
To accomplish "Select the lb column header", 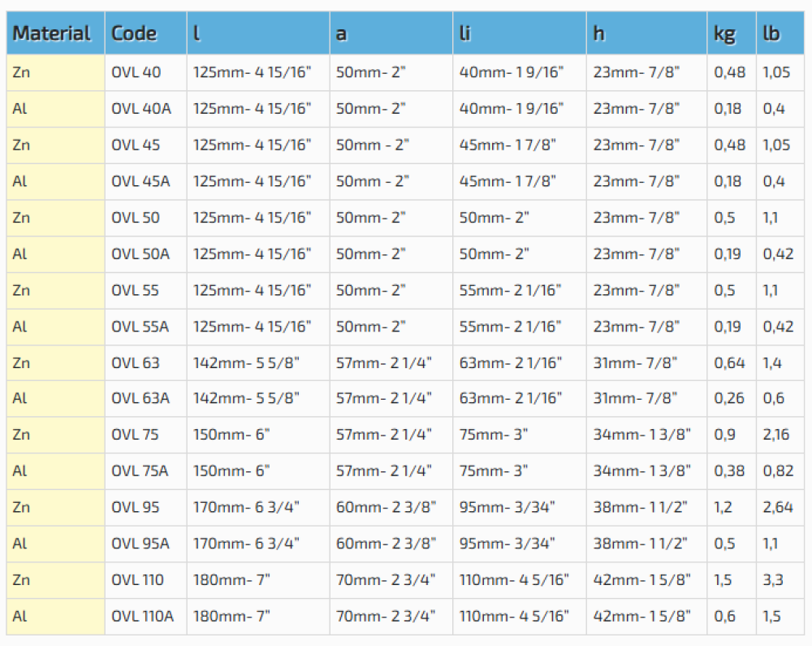I will click(x=771, y=34).
